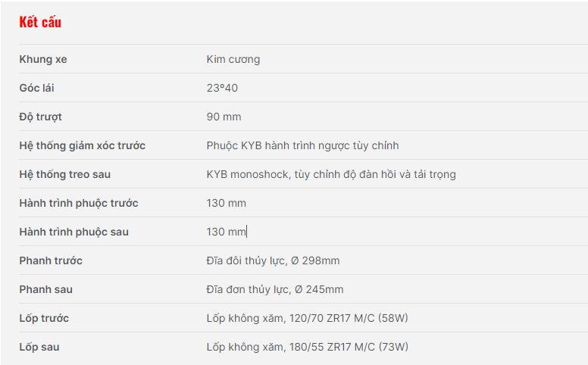Viewport: 588px width, 365px height.
Task: Click the "Hành trình phuộc sau" label
Action: coord(73,232)
